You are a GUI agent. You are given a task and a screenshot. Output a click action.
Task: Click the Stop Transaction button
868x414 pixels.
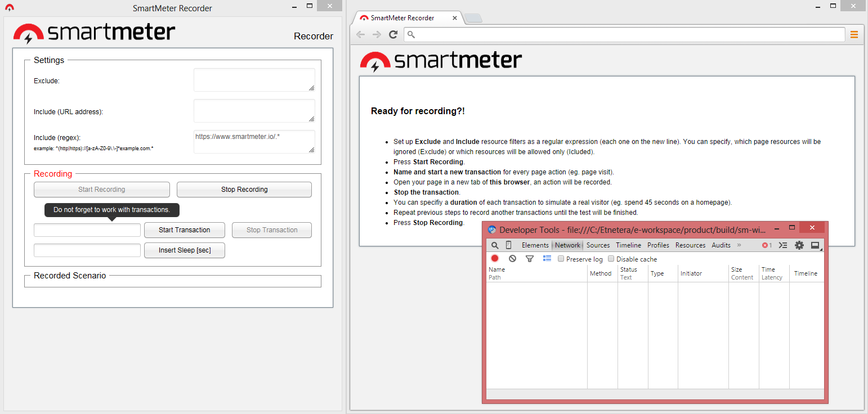point(272,230)
